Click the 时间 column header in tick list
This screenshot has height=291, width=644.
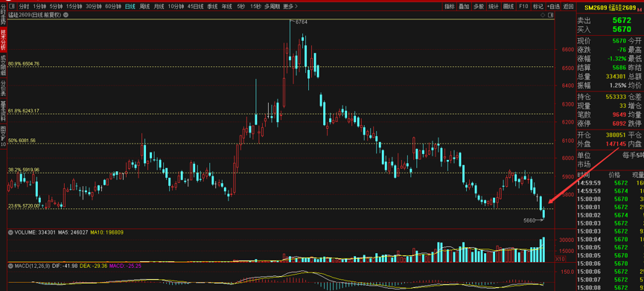coord(584,175)
